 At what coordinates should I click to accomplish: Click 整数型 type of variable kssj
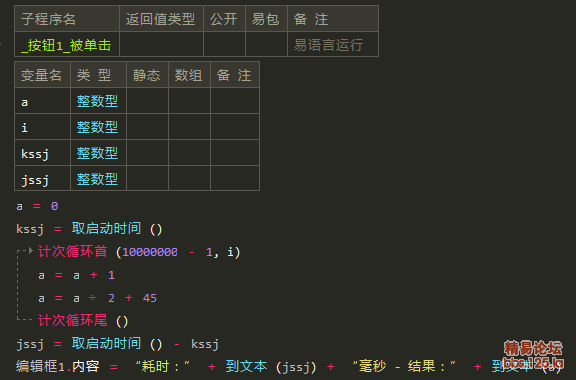point(97,153)
